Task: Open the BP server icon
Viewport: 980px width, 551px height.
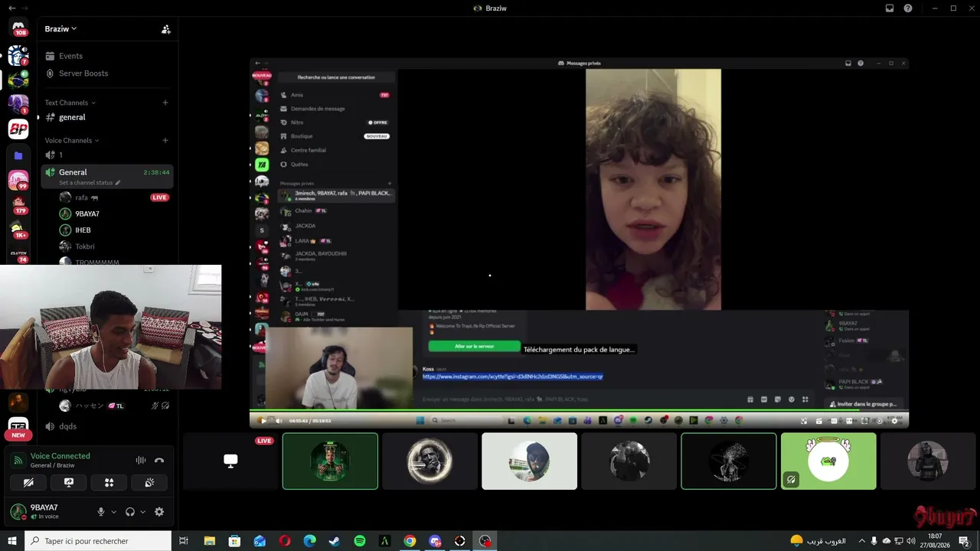Action: click(x=18, y=129)
